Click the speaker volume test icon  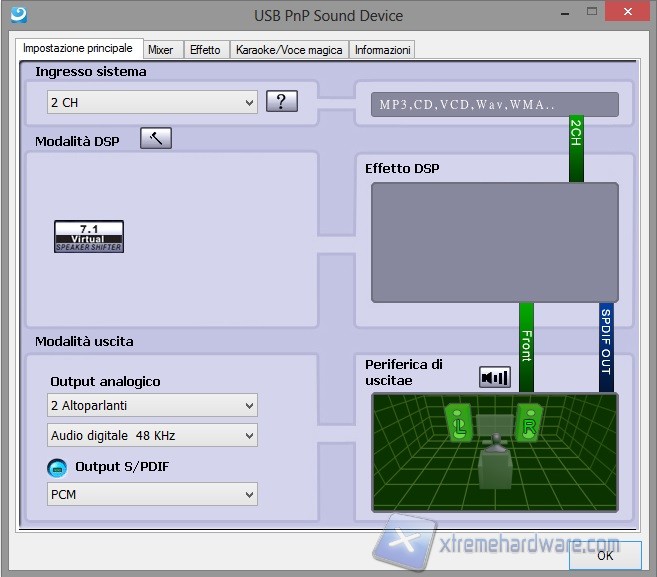click(495, 377)
